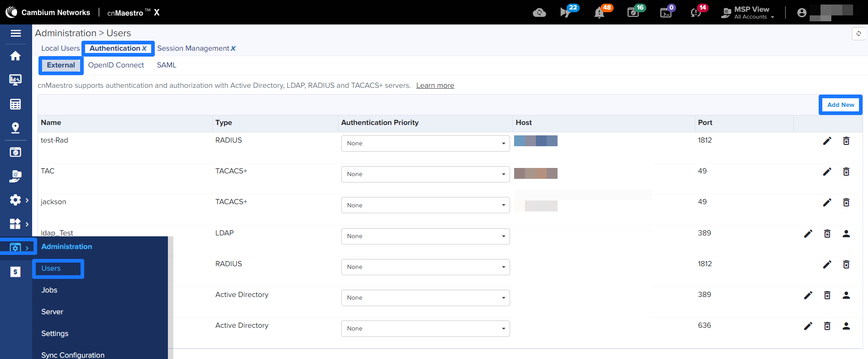Click the alarms bell notification icon

point(599,13)
